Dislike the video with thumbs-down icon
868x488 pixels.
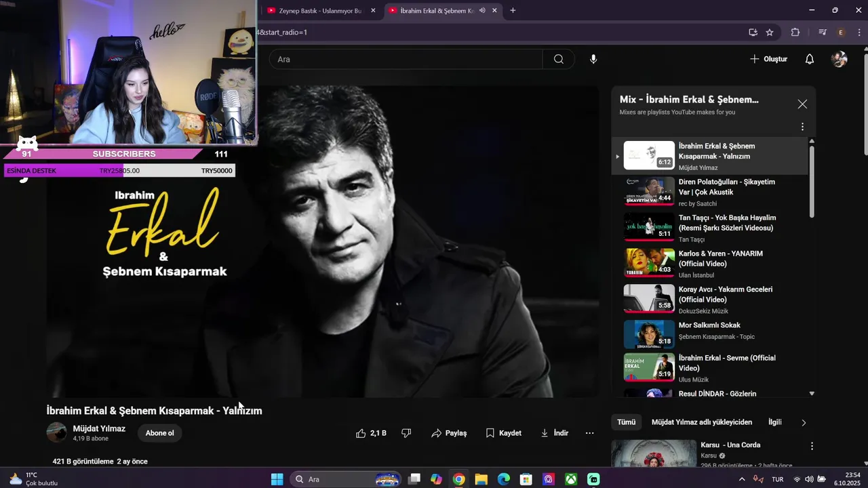pyautogui.click(x=406, y=433)
